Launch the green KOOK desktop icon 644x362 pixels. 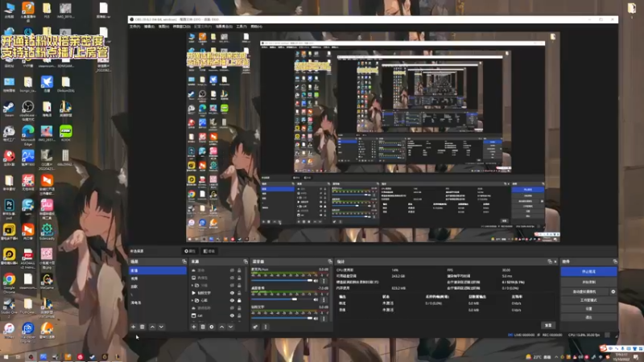click(x=66, y=133)
